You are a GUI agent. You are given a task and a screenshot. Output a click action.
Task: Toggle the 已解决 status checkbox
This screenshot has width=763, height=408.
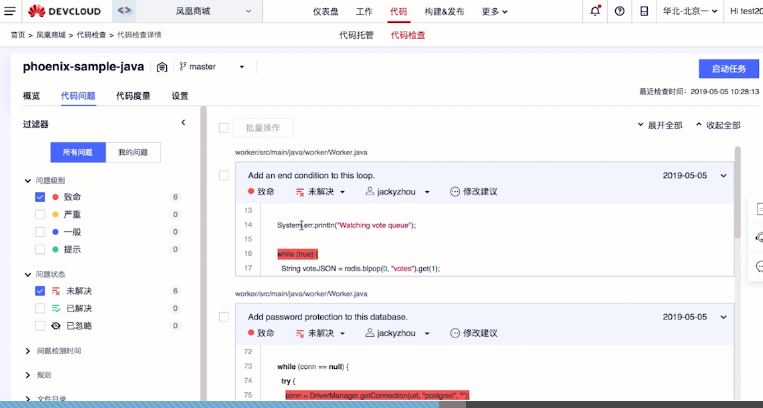point(40,308)
